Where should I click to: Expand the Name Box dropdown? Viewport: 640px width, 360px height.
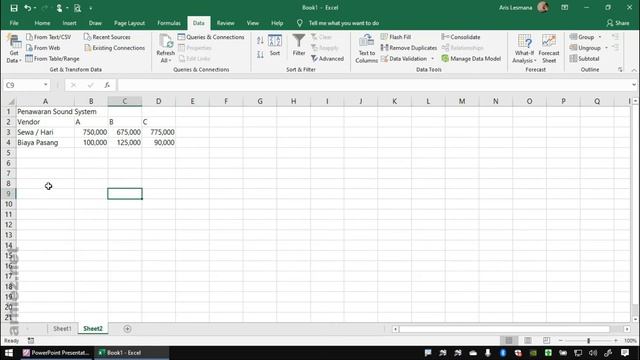[46, 85]
